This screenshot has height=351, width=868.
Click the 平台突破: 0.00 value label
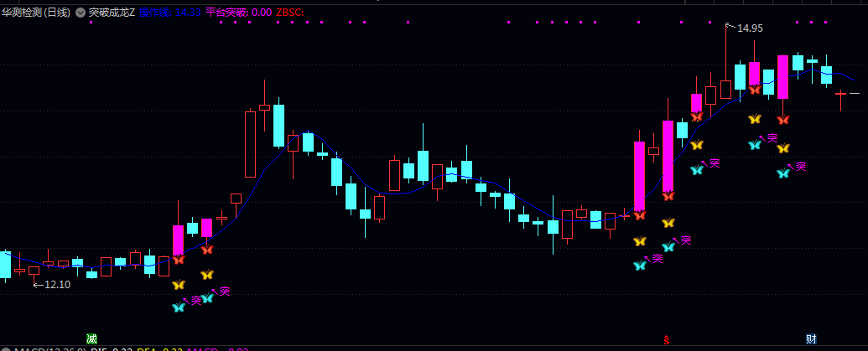click(238, 13)
